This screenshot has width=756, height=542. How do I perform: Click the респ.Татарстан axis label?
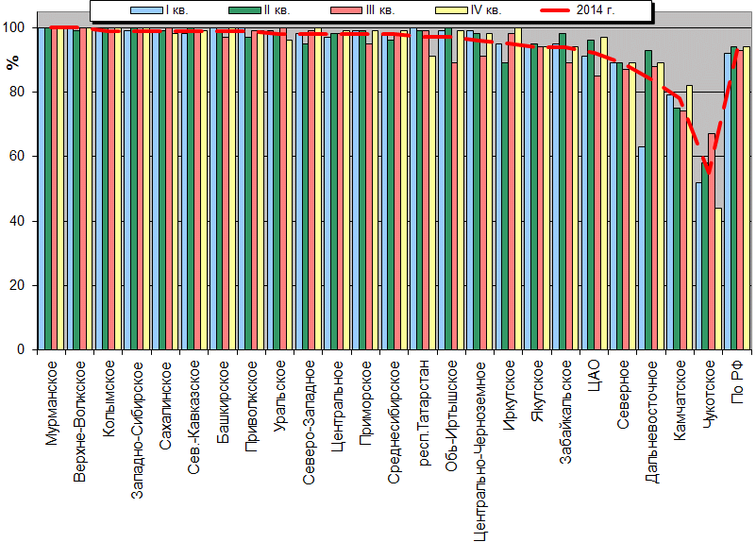click(423, 414)
